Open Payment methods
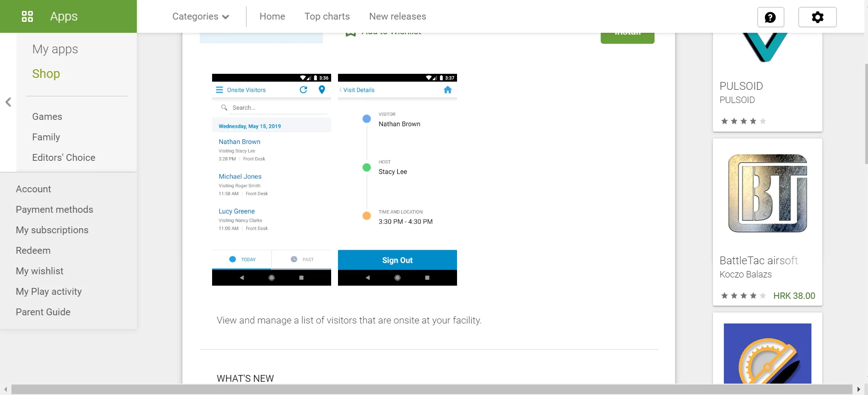The width and height of the screenshot is (868, 395). (54, 210)
